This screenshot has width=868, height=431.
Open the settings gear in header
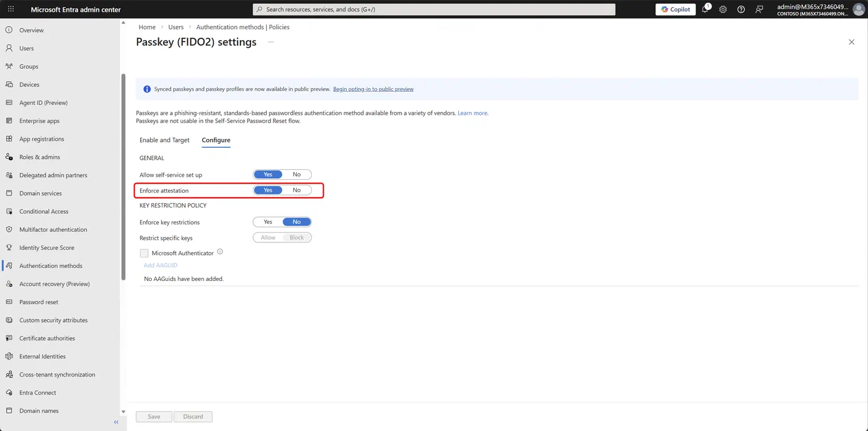coord(723,9)
